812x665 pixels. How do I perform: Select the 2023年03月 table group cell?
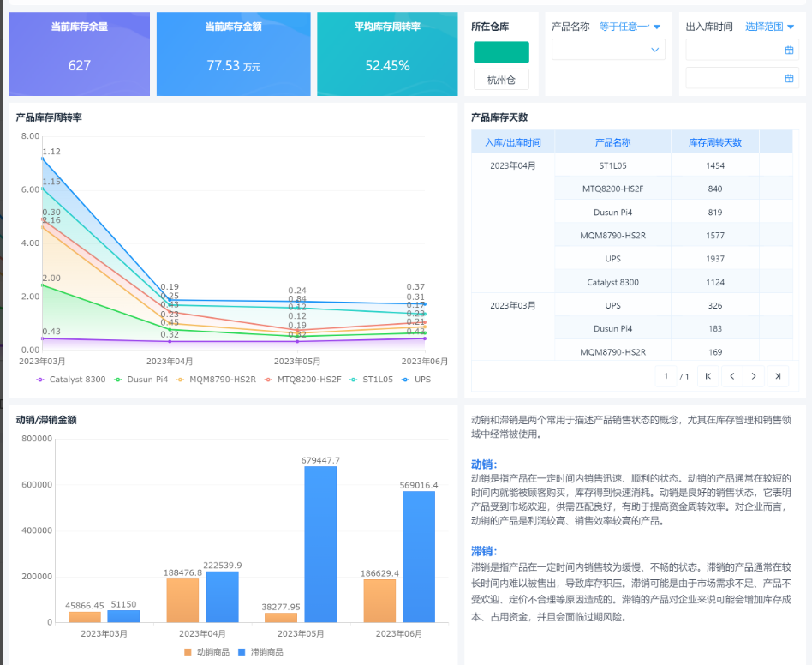513,327
